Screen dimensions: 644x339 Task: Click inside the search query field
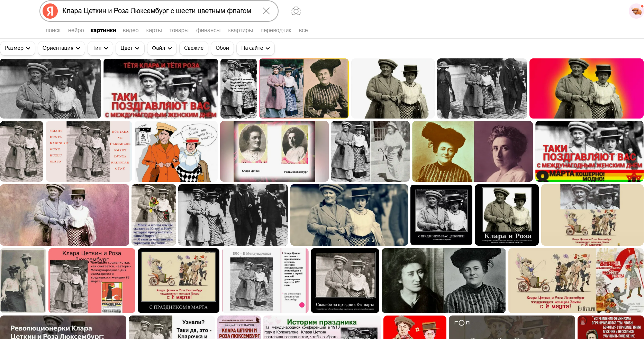pos(156,11)
